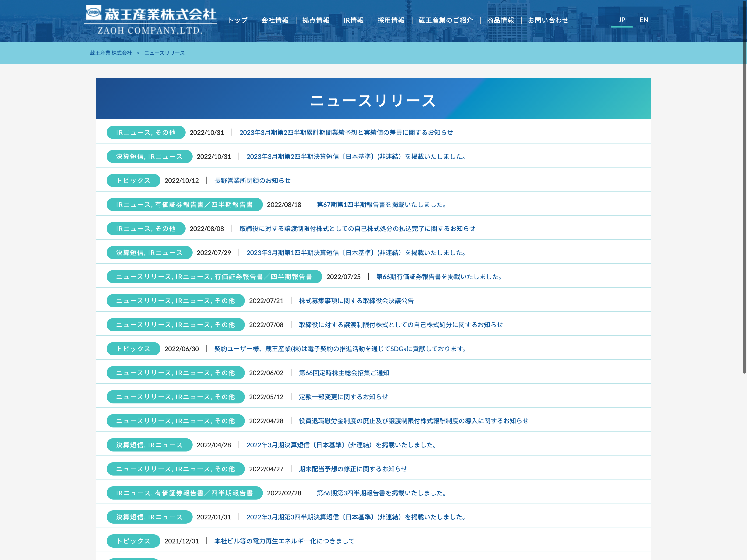Click the 蔵王産業 株式会社 breadcrumb link
Image resolution: width=747 pixels, height=560 pixels.
(111, 53)
